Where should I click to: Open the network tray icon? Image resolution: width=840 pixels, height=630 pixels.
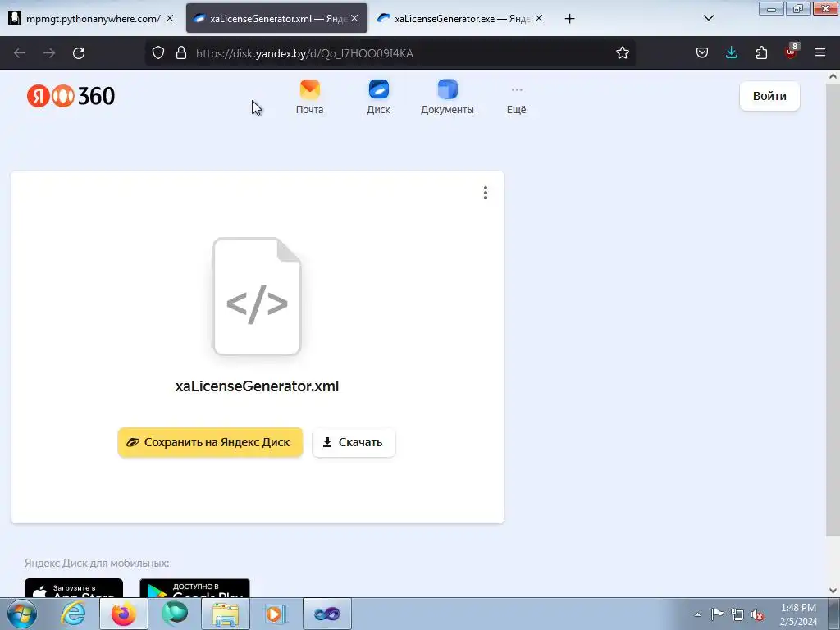tap(737, 614)
